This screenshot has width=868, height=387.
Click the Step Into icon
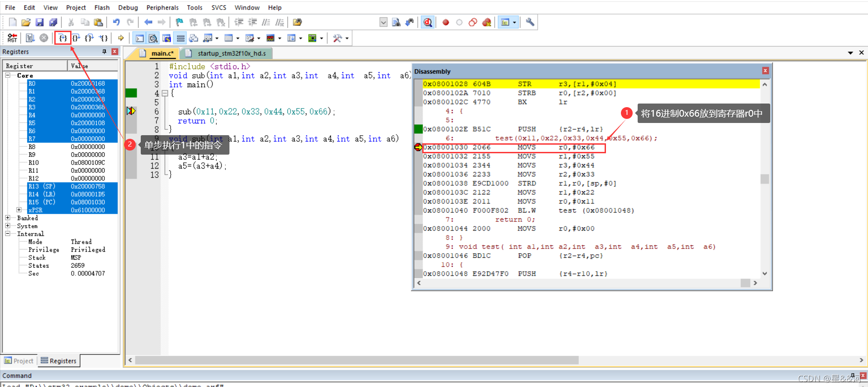[x=63, y=38]
